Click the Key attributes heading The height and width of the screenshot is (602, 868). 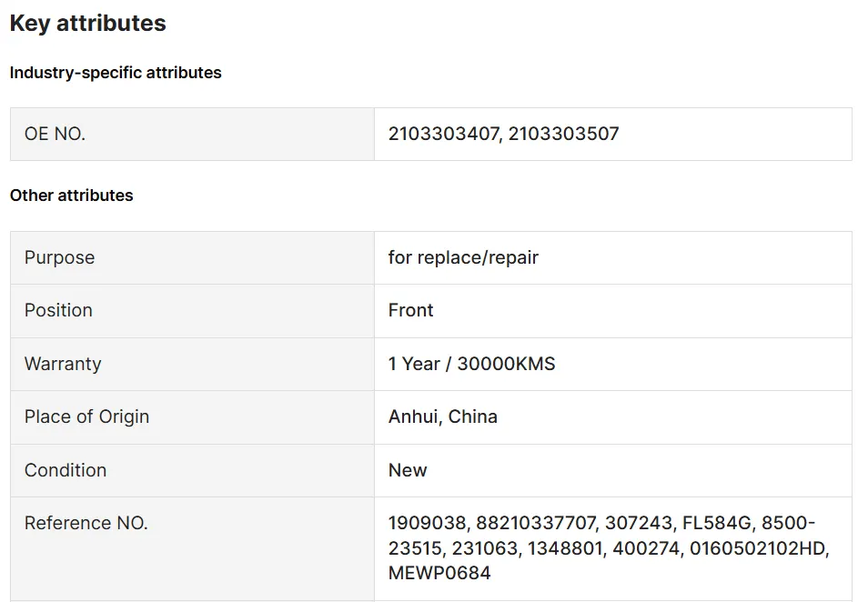click(x=87, y=24)
